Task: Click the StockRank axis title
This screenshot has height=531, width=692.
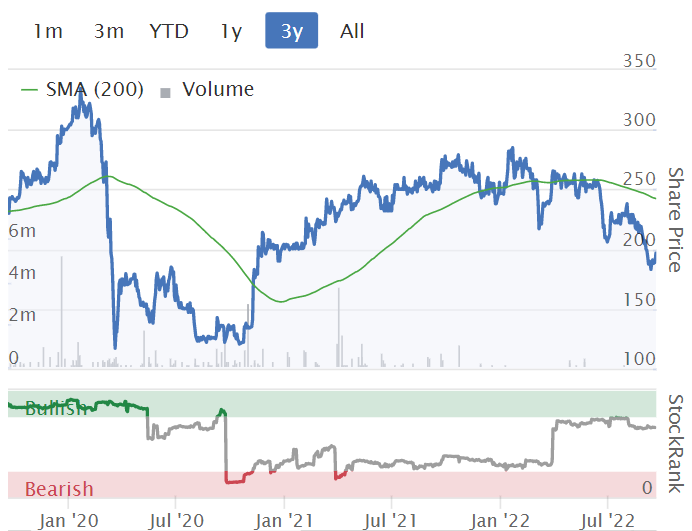Action: [x=676, y=444]
